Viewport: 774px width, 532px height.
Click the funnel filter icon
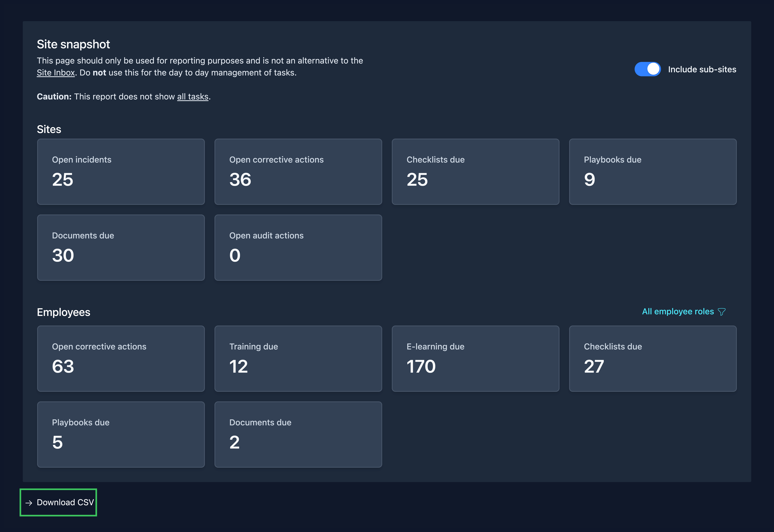click(x=722, y=312)
